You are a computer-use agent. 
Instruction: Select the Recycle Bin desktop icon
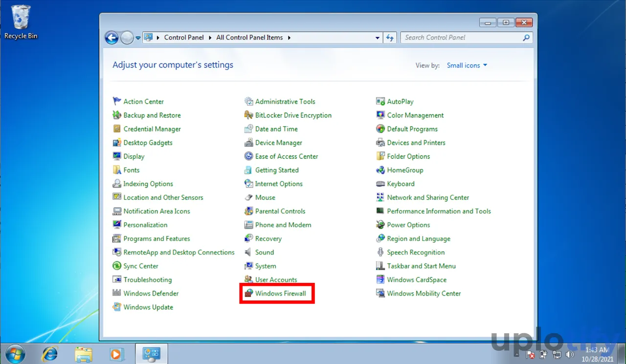click(21, 22)
